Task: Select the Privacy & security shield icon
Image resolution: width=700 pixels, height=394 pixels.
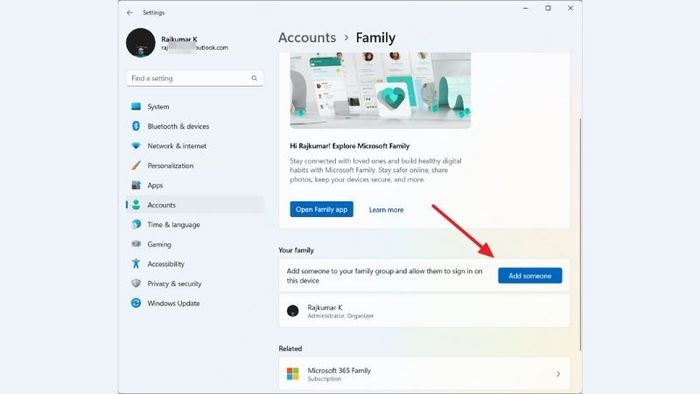Action: 136,283
